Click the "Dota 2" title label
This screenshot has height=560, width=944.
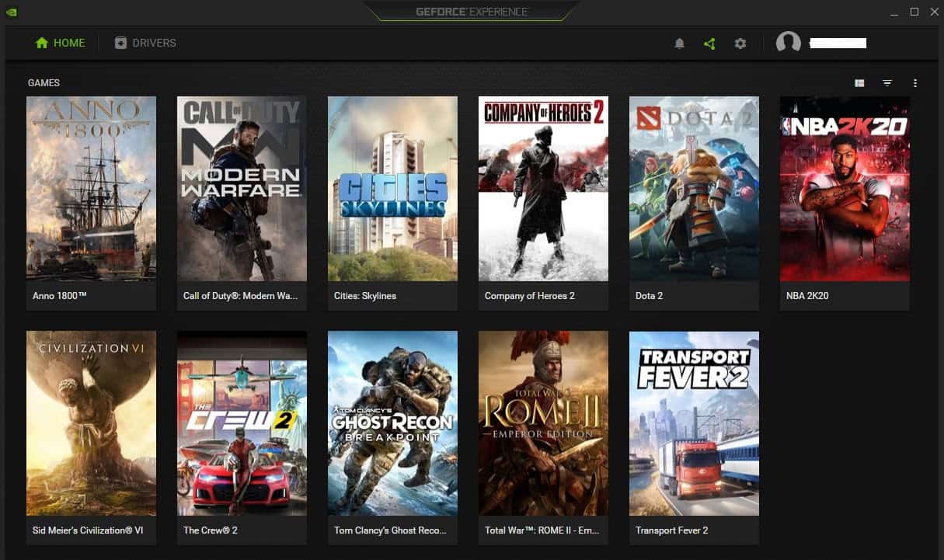tap(650, 296)
